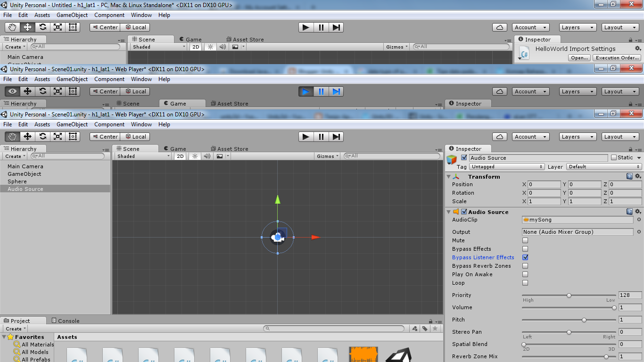
Task: Click the Center pivot button in the front window
Action: click(105, 137)
